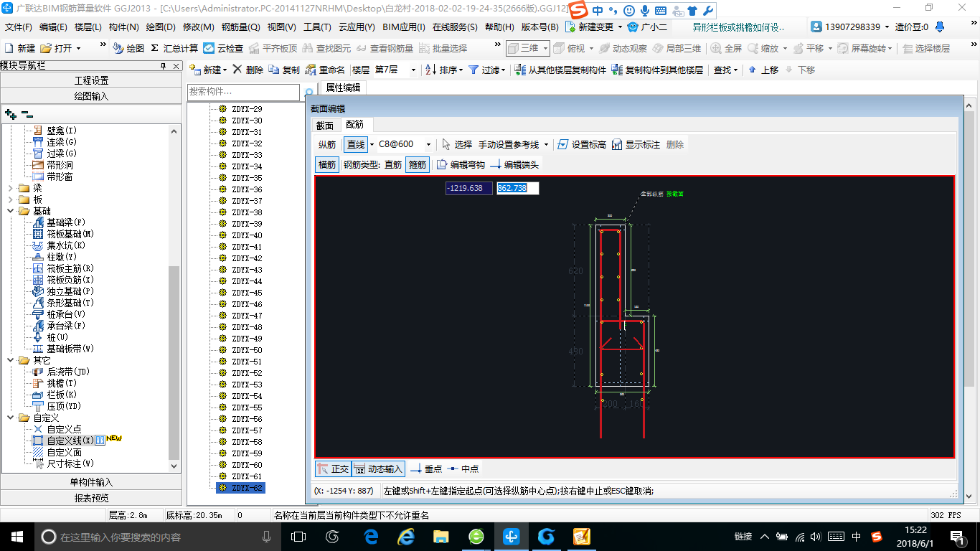Delete component with 删除 icon in component toolbar
The width and height of the screenshot is (980, 551).
(x=248, y=70)
